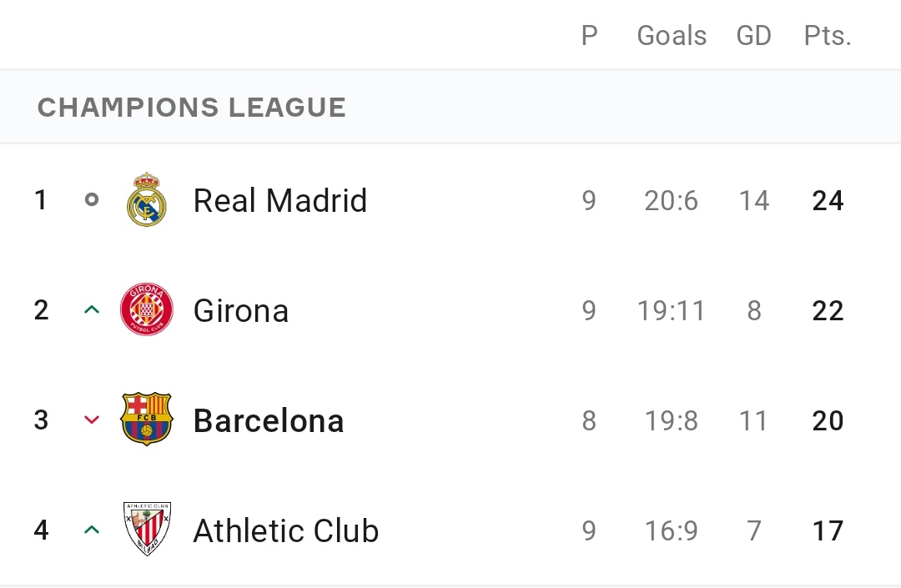
Task: Sort by the Pts. column header
Action: coord(828,36)
